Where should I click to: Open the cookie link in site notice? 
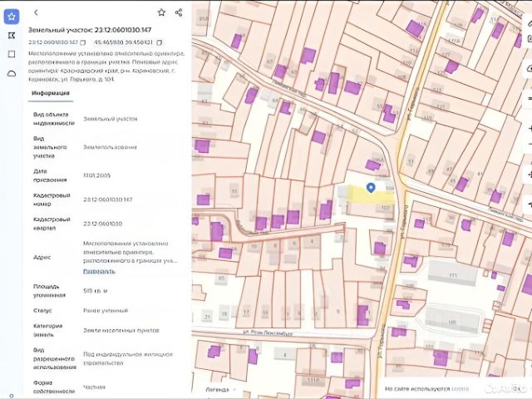point(460,389)
